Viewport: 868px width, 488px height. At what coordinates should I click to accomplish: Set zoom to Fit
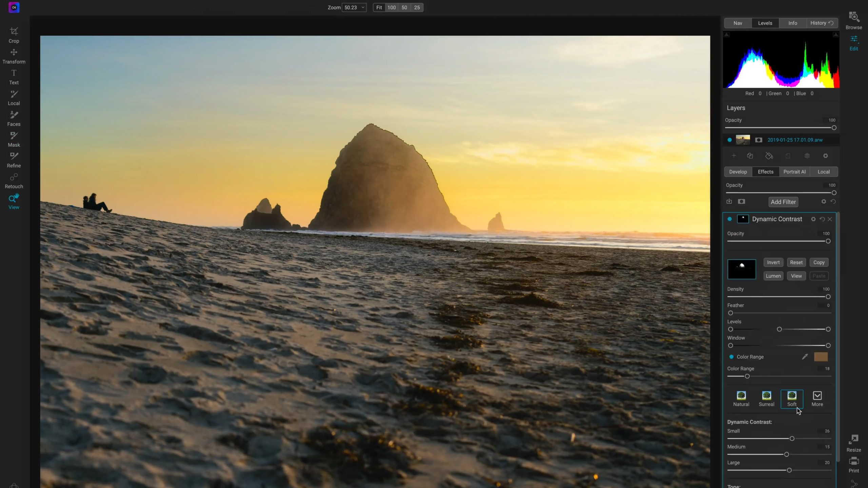pyautogui.click(x=379, y=7)
